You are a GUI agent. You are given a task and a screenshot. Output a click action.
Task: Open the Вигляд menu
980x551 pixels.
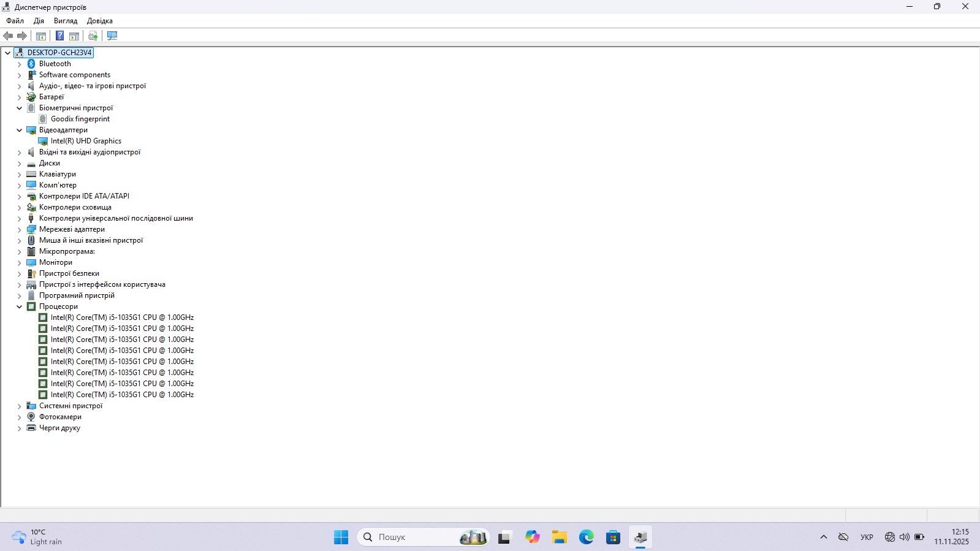[66, 21]
